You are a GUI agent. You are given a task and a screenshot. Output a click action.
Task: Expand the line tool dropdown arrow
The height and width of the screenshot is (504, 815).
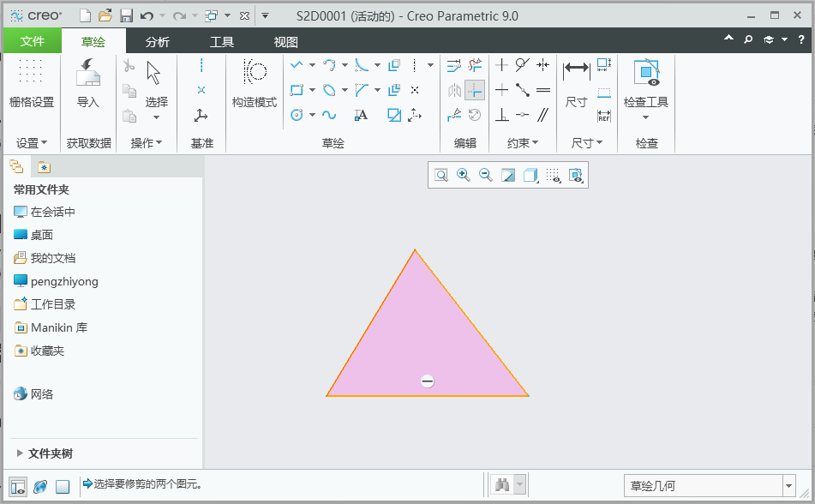[313, 64]
